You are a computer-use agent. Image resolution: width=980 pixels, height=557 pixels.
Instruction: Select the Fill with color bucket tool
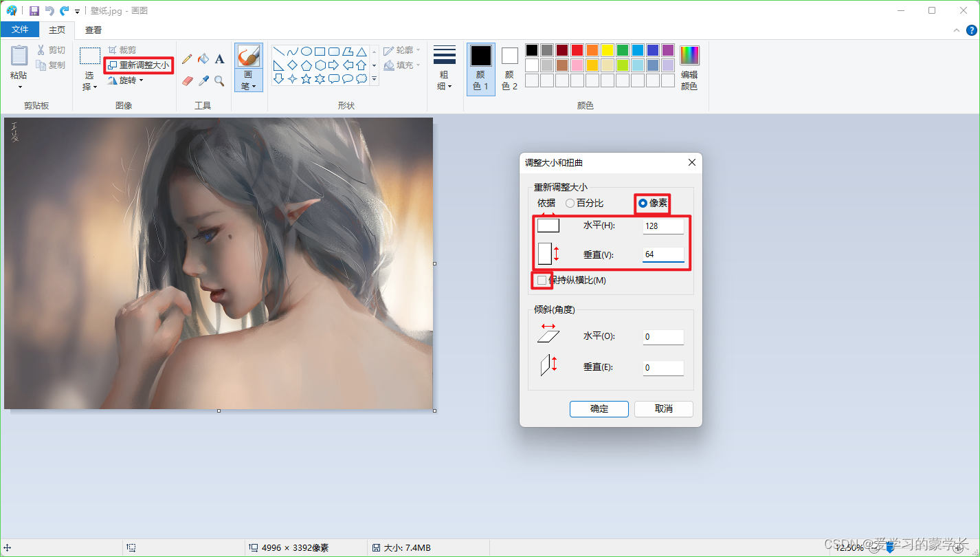coord(203,59)
